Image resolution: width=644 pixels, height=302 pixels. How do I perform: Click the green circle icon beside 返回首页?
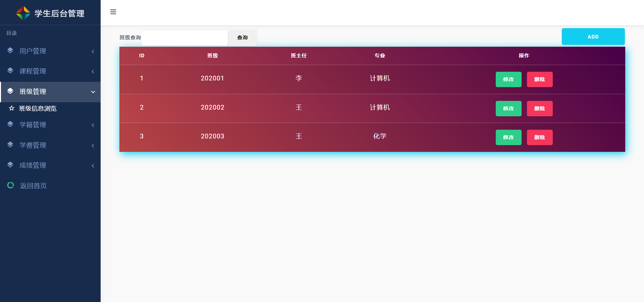(x=10, y=185)
